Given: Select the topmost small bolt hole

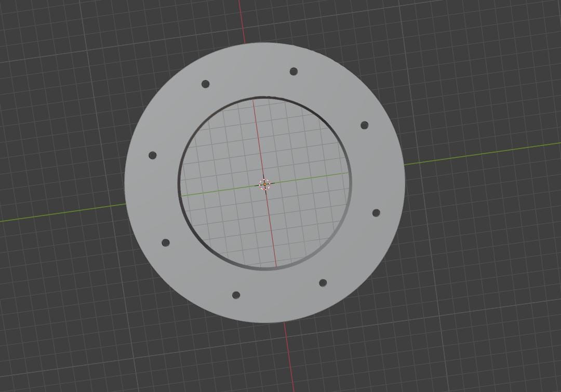Looking at the screenshot, I should tap(293, 71).
